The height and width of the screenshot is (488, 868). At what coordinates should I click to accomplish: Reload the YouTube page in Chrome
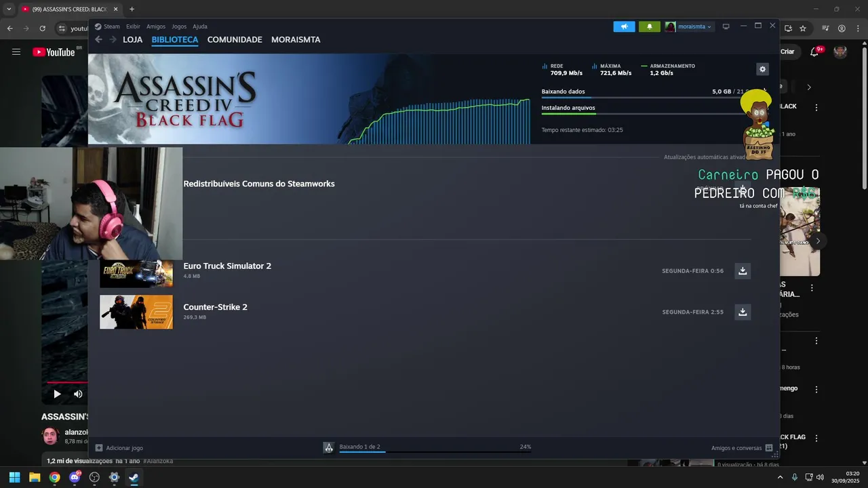[42, 28]
